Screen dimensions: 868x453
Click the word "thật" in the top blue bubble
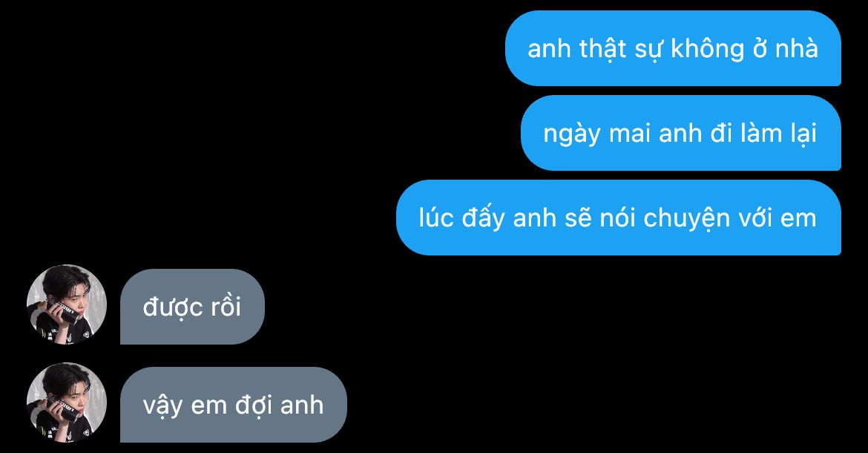pos(603,49)
